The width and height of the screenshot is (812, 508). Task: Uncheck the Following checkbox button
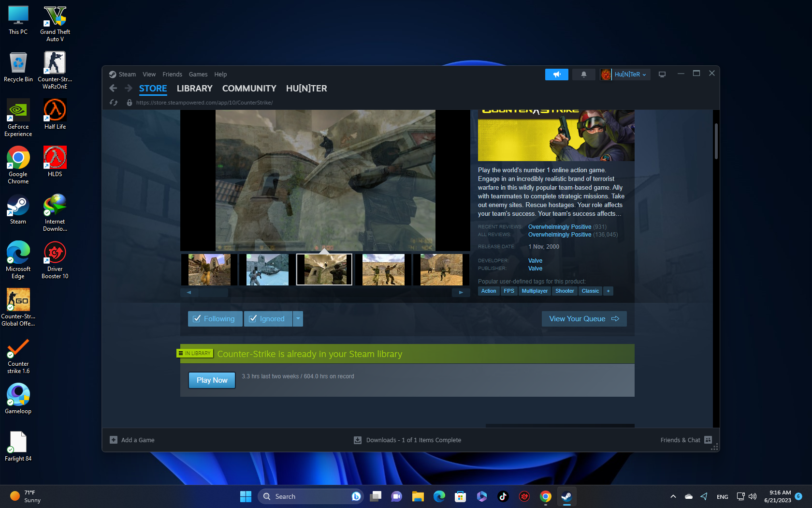[x=215, y=319]
